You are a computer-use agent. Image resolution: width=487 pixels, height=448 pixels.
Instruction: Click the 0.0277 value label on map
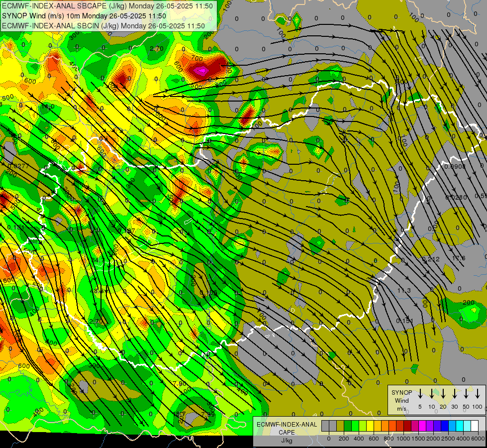click(x=19, y=166)
